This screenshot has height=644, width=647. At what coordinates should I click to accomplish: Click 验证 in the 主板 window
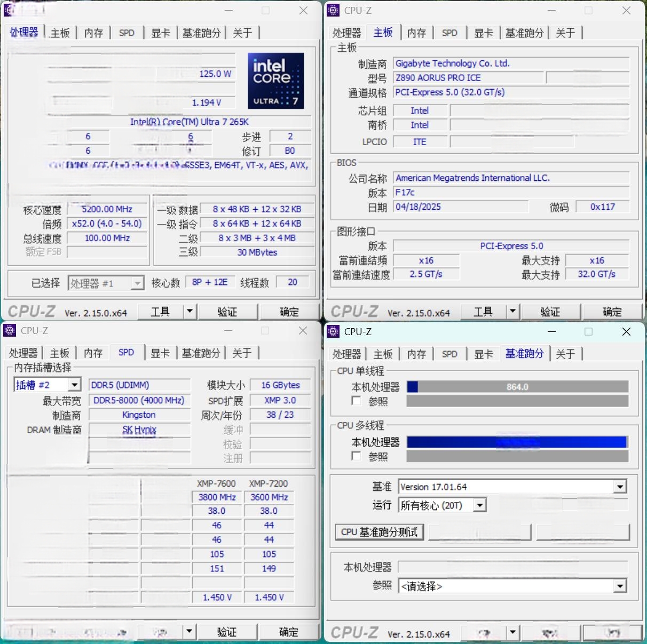coord(550,311)
